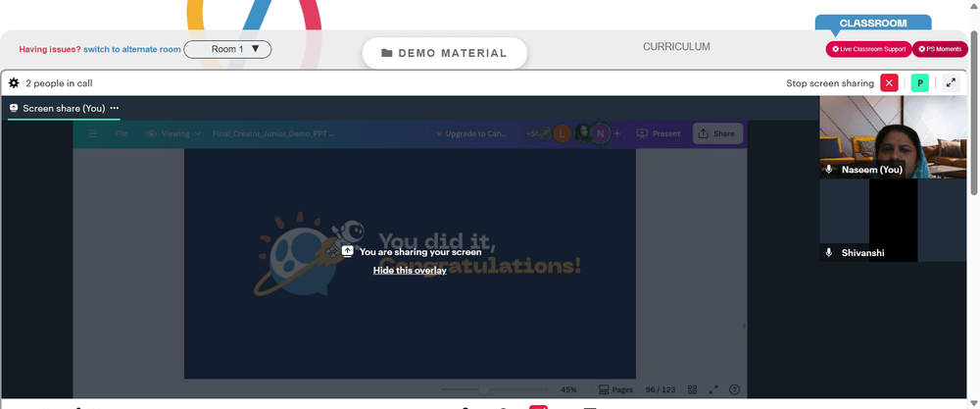This screenshot has height=409, width=980.
Task: Open the Room 1 dropdown
Action: (x=227, y=49)
